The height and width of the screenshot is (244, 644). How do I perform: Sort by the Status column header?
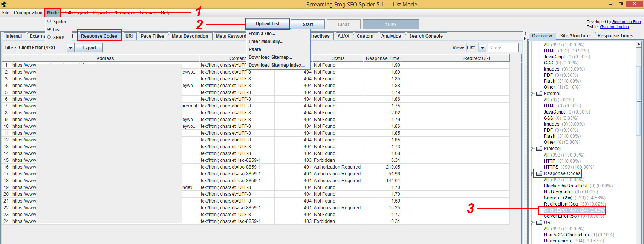[338, 58]
